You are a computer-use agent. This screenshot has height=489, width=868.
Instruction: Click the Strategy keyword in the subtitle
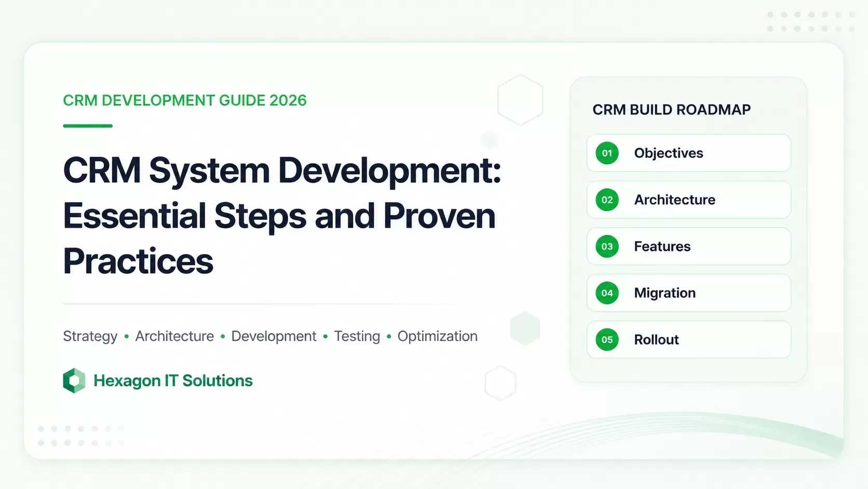point(90,337)
